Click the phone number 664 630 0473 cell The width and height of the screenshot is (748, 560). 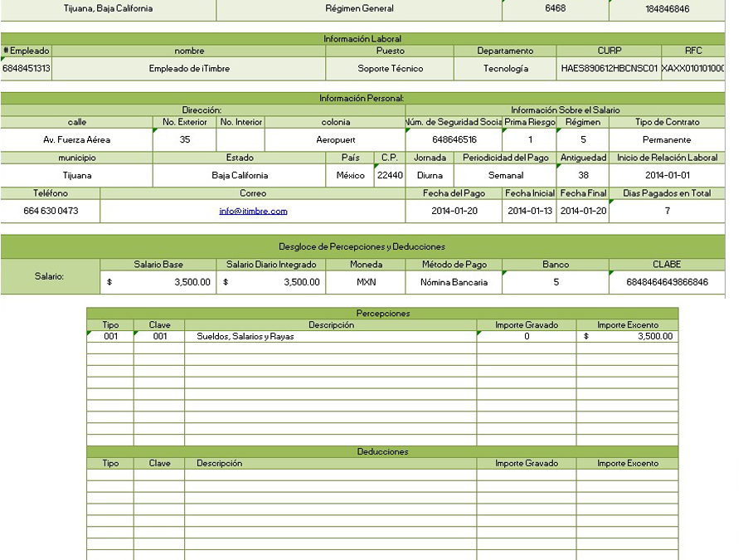coord(50,212)
